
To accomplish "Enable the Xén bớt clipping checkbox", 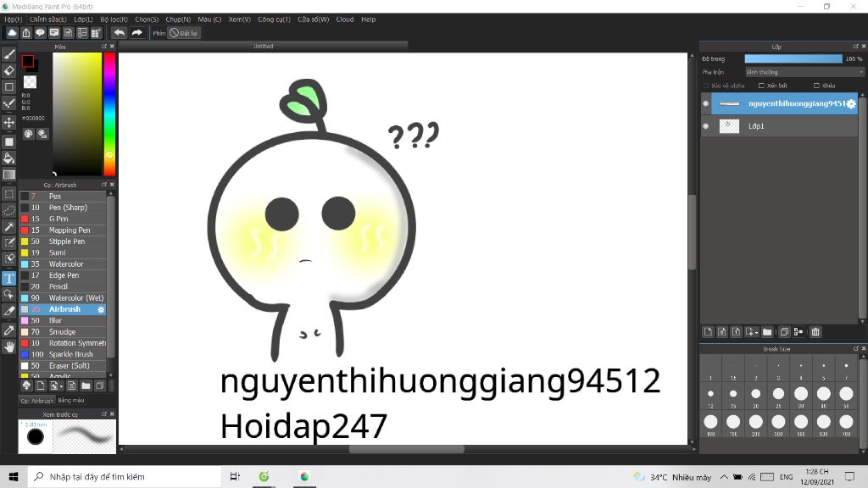I will [762, 86].
